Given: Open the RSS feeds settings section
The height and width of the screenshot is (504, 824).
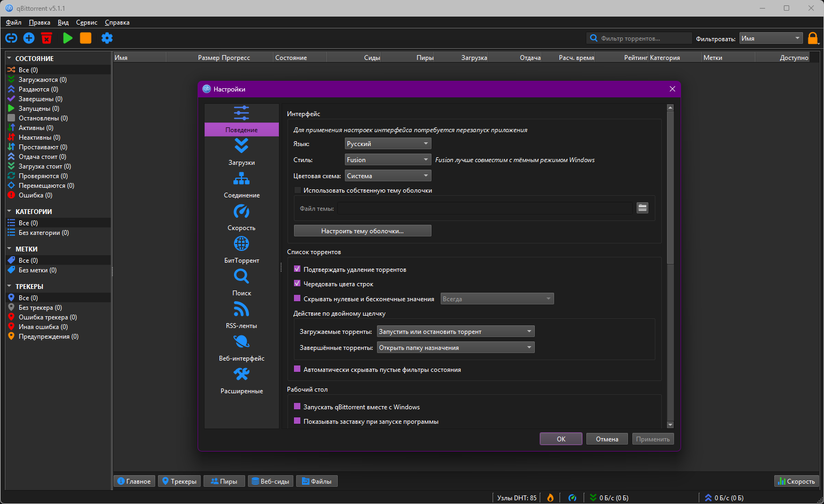Looking at the screenshot, I should pyautogui.click(x=241, y=315).
